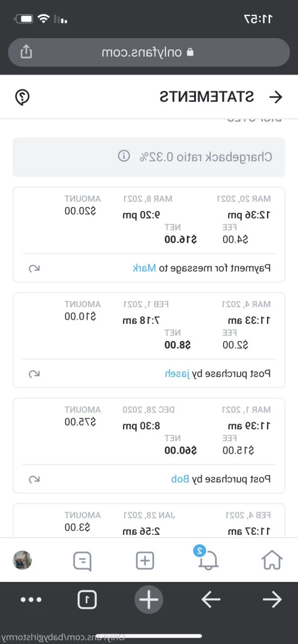
Task: Tap the browser new tab plus button
Action: (149, 600)
